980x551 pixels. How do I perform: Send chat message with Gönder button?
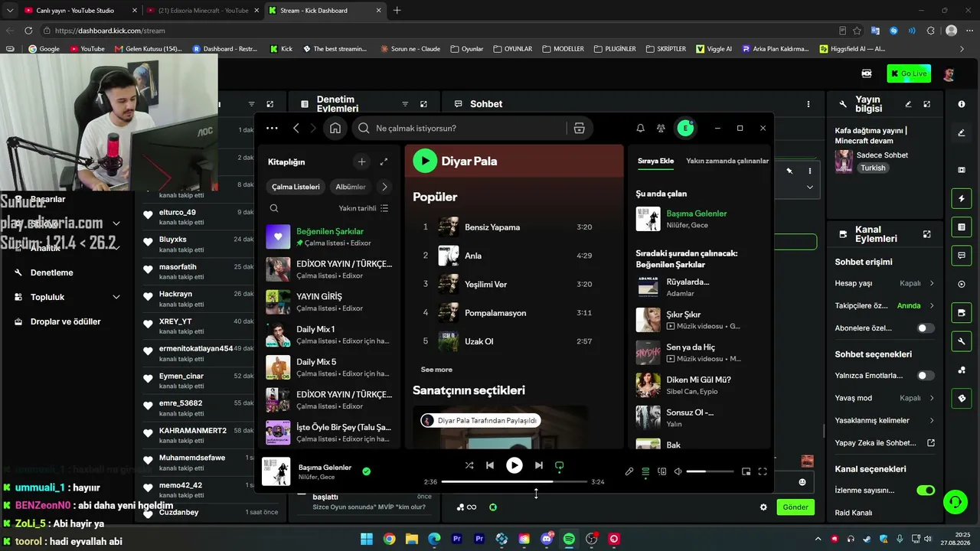795,507
